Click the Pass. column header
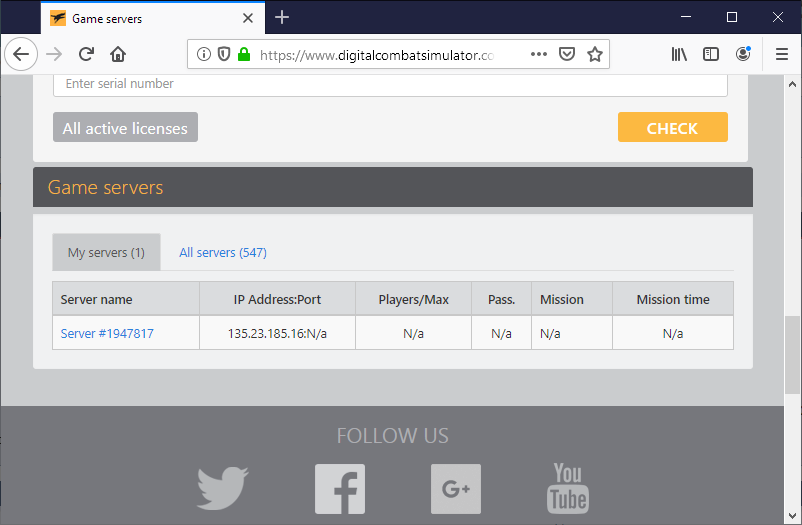The height and width of the screenshot is (525, 802). pyautogui.click(x=501, y=299)
